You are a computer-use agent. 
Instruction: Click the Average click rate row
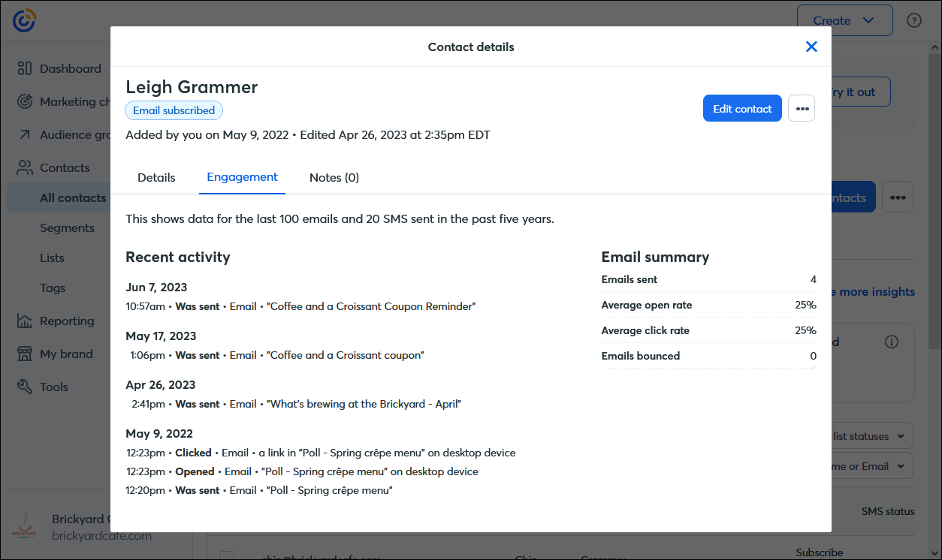coord(708,330)
